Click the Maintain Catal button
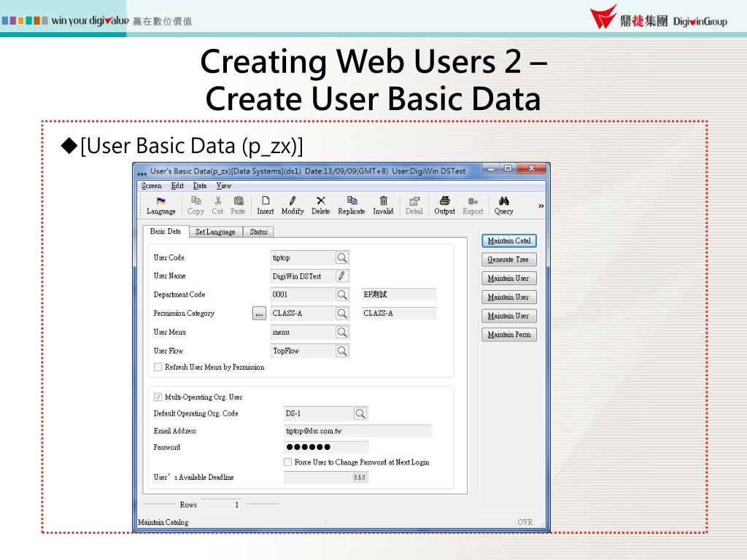The height and width of the screenshot is (560, 747). tap(508, 241)
